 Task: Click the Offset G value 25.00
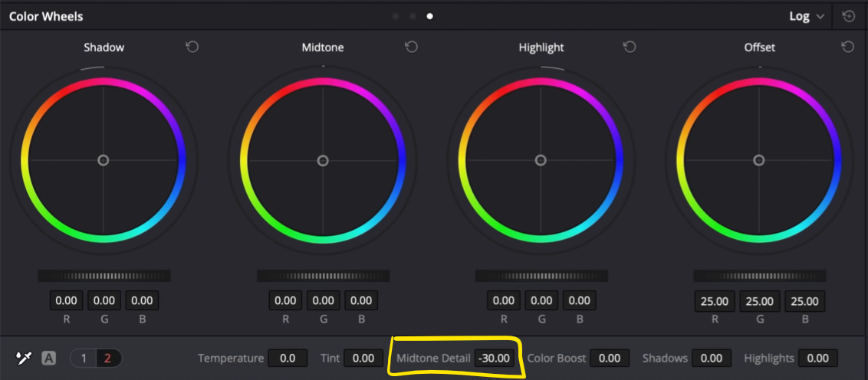[759, 301]
